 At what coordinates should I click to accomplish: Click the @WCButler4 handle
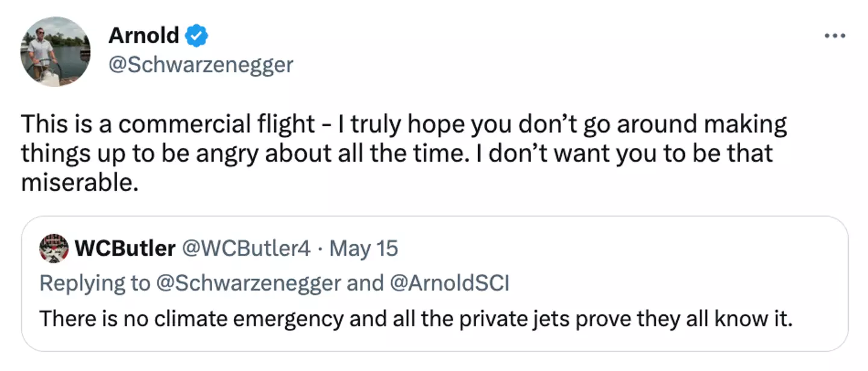click(246, 248)
